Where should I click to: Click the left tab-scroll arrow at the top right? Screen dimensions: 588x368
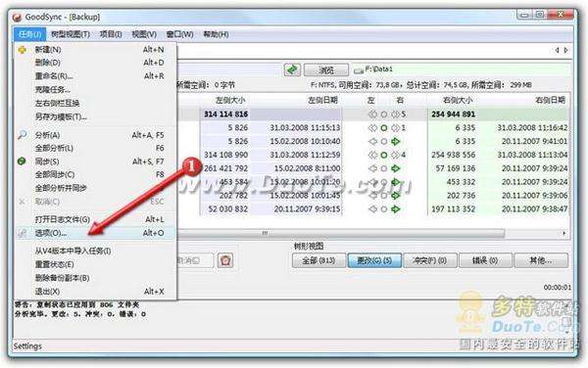tap(558, 50)
